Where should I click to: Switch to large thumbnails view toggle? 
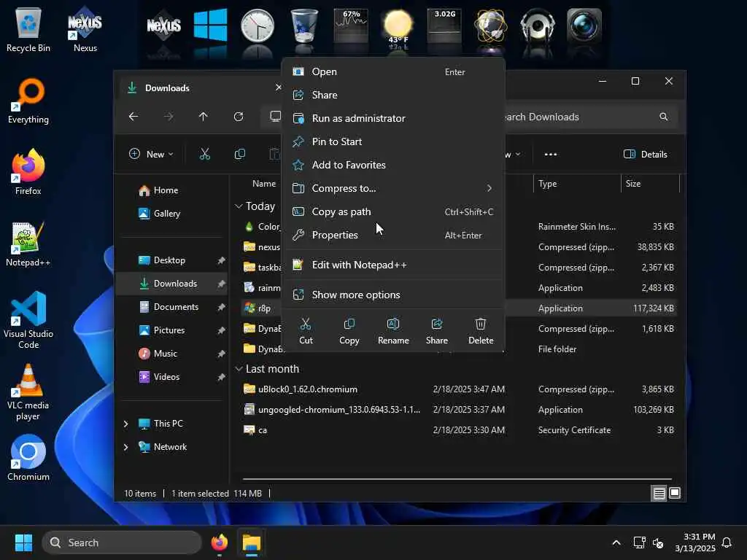[x=675, y=493]
